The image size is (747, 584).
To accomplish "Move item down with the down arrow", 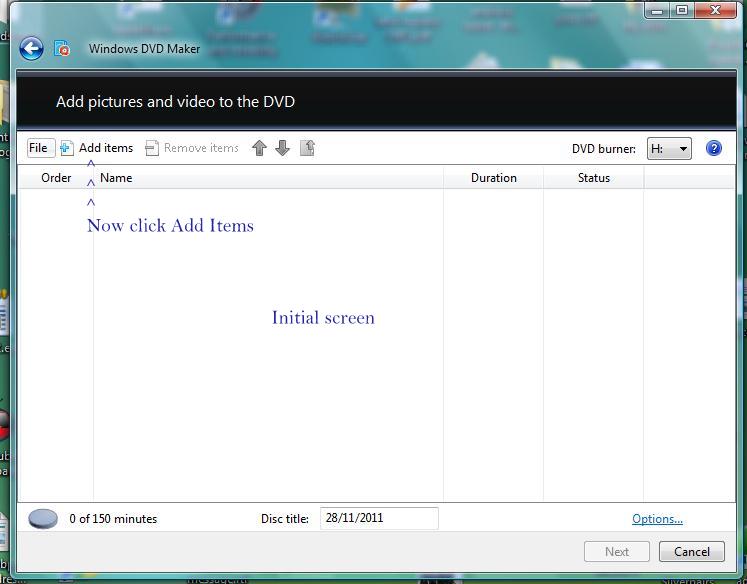I will pyautogui.click(x=283, y=148).
